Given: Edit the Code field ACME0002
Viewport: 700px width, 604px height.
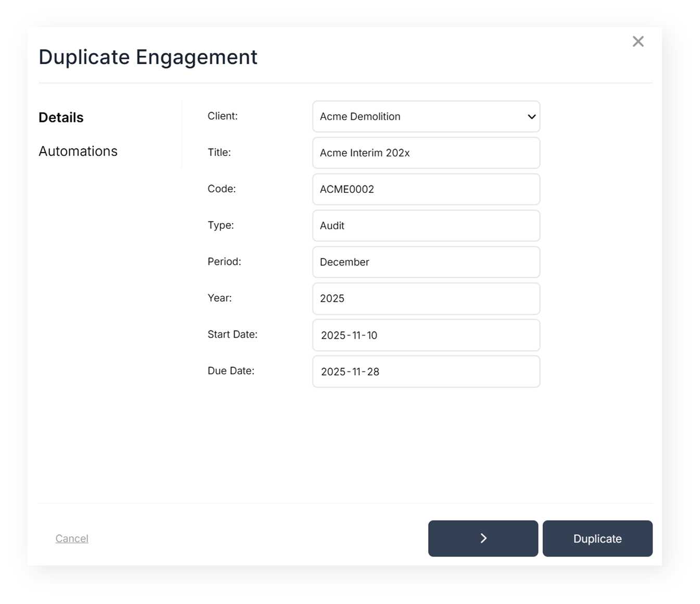Looking at the screenshot, I should pyautogui.click(x=426, y=189).
